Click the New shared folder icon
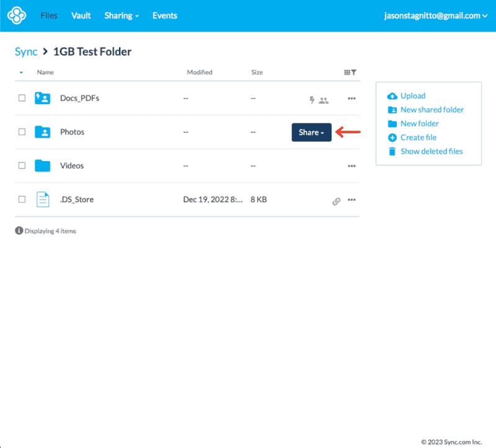The height and width of the screenshot is (448, 496). point(394,110)
